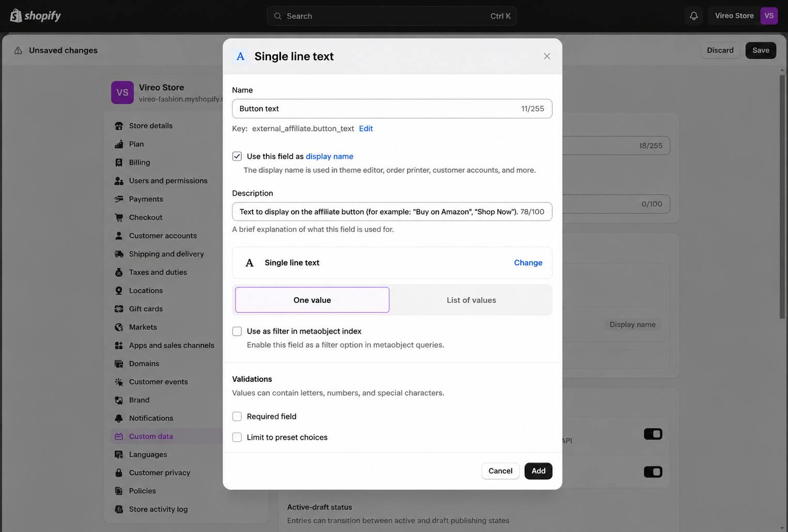Click the Customer privacy lock icon
The width and height of the screenshot is (788, 532).
pos(119,473)
